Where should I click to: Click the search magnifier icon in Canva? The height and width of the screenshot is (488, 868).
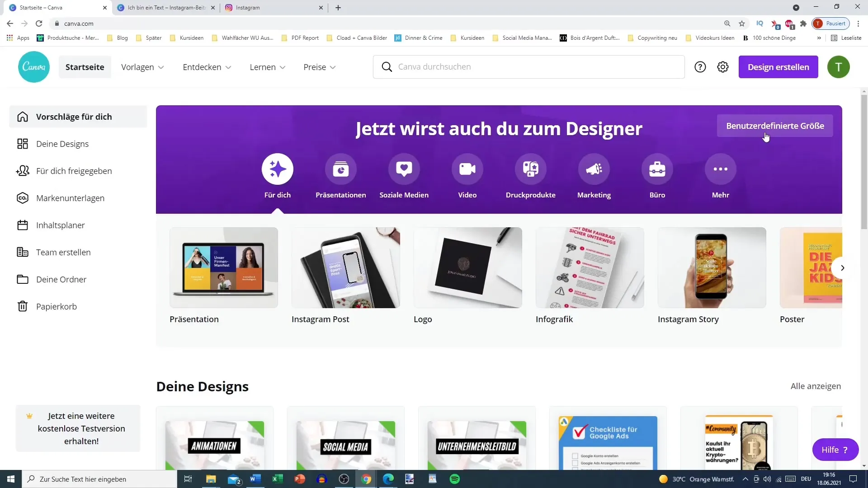pos(387,67)
